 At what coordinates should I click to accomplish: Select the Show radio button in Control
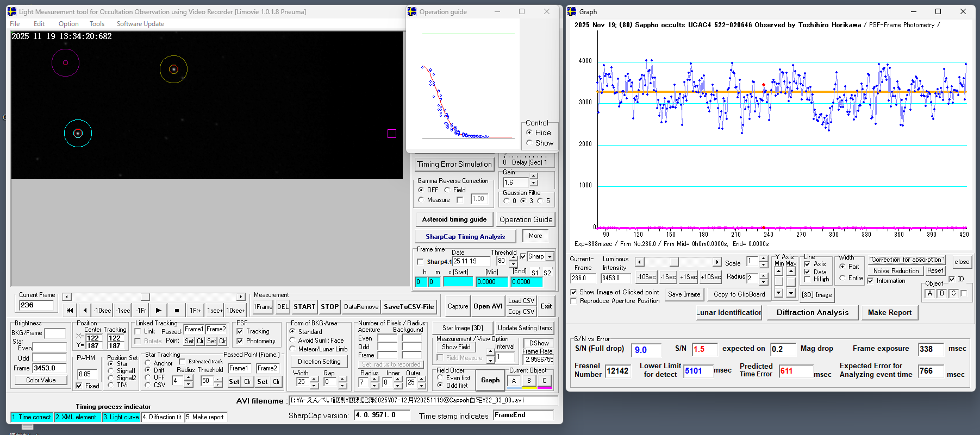[529, 143]
